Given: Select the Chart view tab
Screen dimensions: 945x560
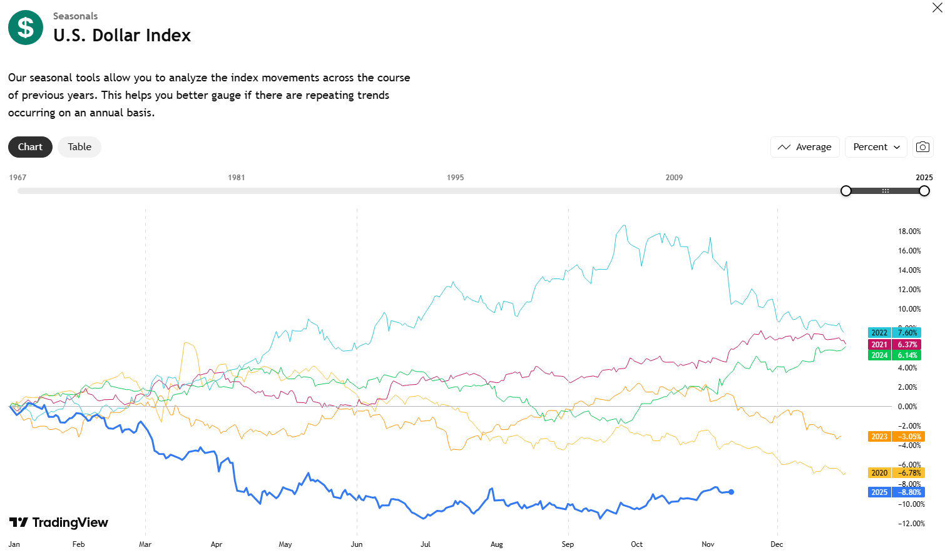Looking at the screenshot, I should coord(29,146).
